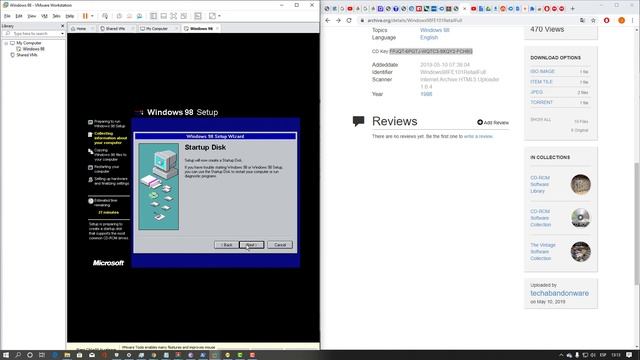640x360 pixels.
Task: Click the Opera extension icon in Chrome
Action: pos(607,20)
